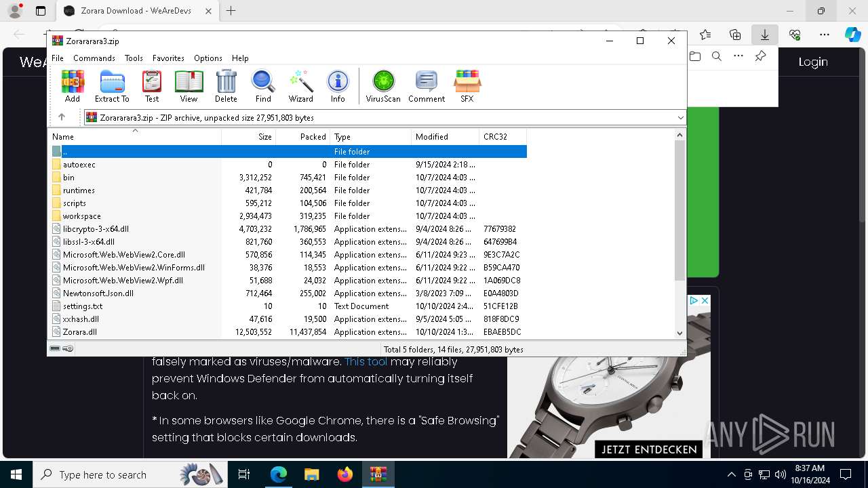Sort by Modified column header

click(445, 136)
